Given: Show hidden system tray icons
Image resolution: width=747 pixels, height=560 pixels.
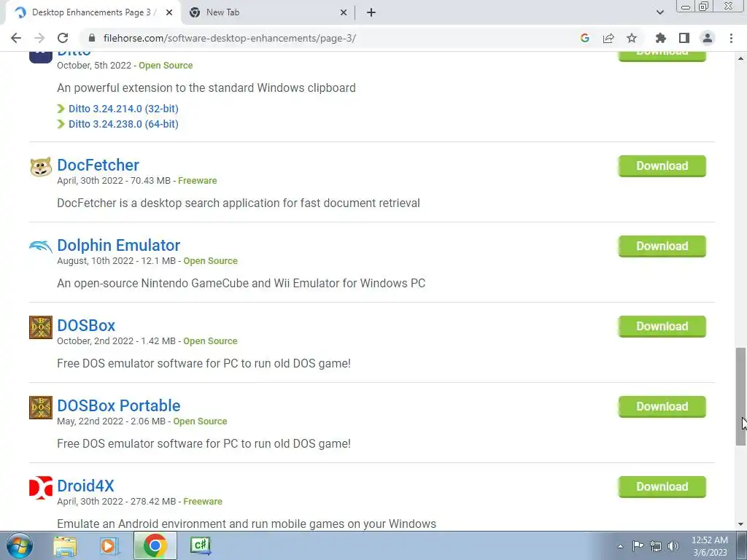Looking at the screenshot, I should point(620,546).
